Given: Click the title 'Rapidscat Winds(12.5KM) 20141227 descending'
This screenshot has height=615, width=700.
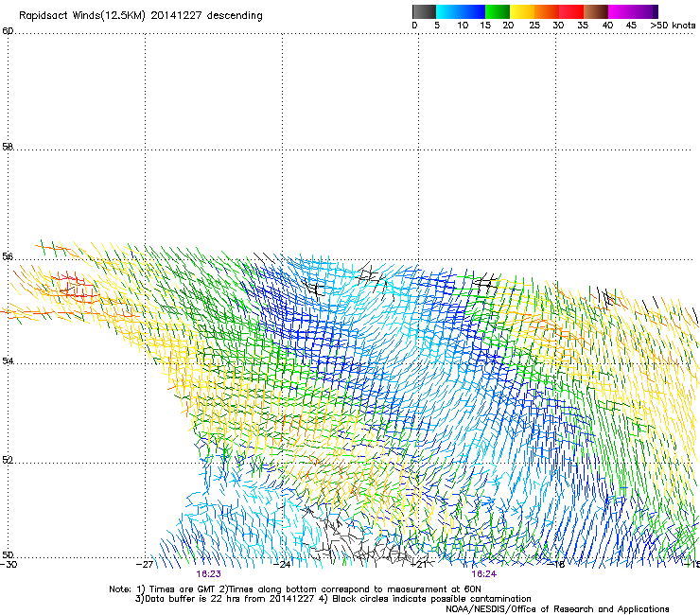Looking at the screenshot, I should 141,16.
